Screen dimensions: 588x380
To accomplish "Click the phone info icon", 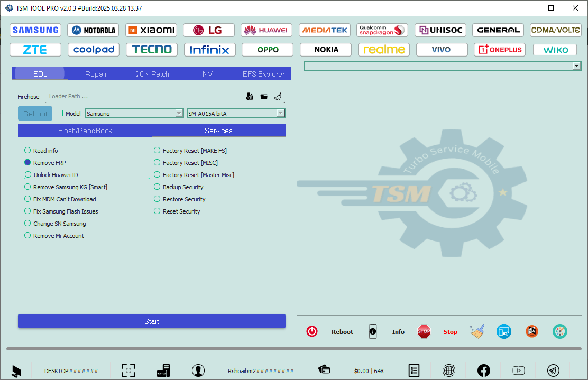I will click(373, 331).
